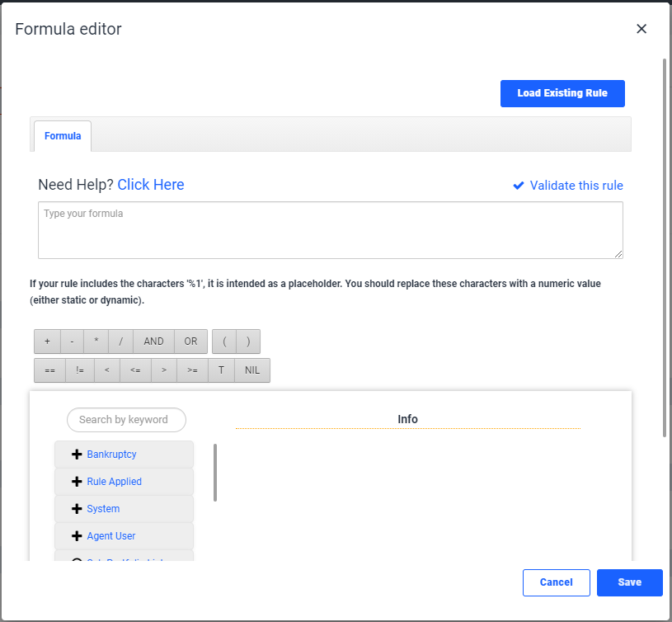Viewport: 672px width, 622px height.
Task: Insert an opening parenthesis
Action: [x=224, y=342]
